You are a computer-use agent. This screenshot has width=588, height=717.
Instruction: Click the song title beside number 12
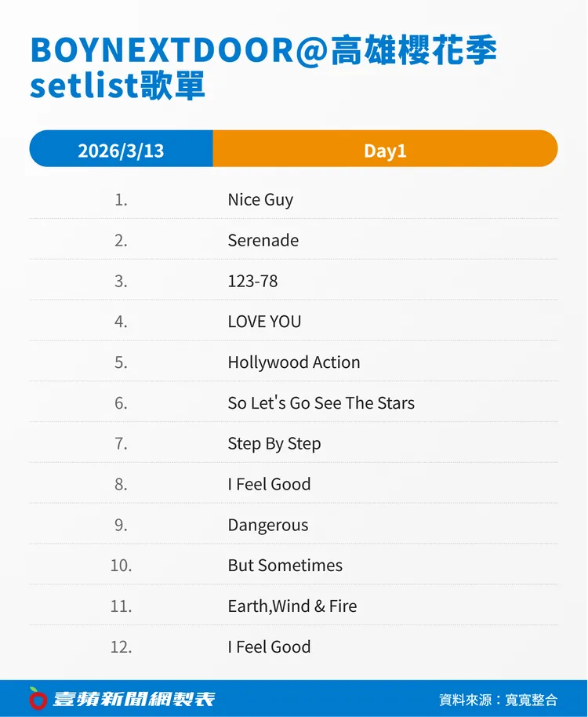point(269,647)
